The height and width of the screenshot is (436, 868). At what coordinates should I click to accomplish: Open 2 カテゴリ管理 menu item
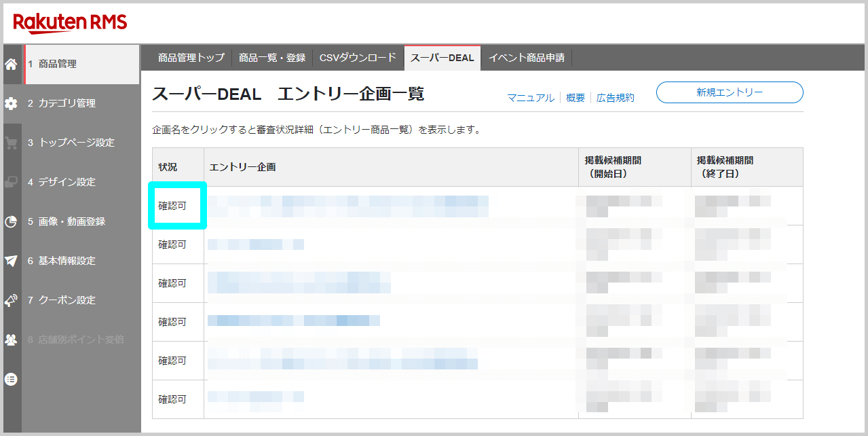81,103
